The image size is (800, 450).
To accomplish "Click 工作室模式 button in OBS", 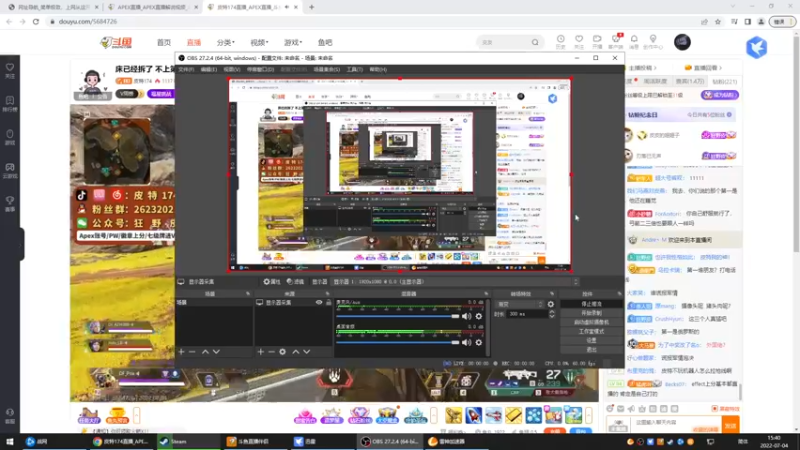I will click(591, 332).
